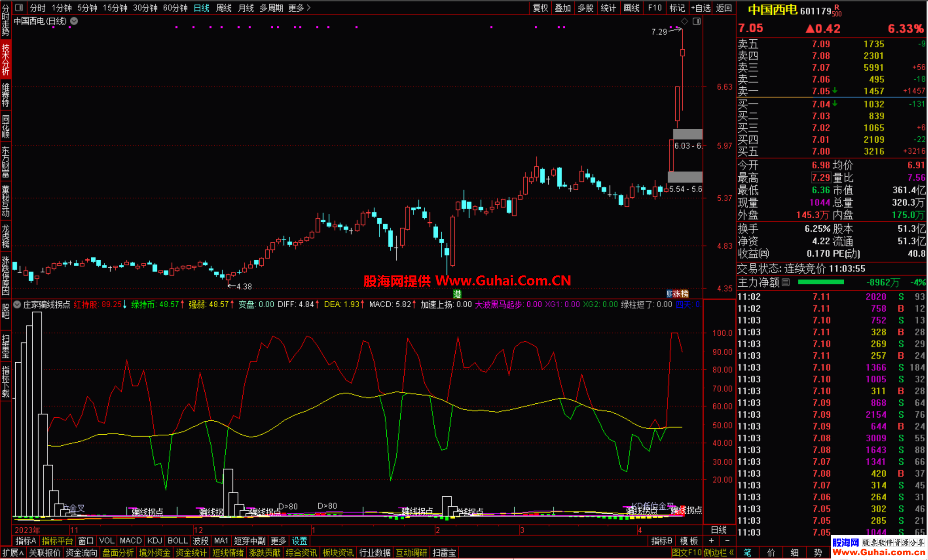Open the 扫雷宝 bottom tab
Image resolution: width=928 pixels, height=560 pixels.
click(x=444, y=553)
